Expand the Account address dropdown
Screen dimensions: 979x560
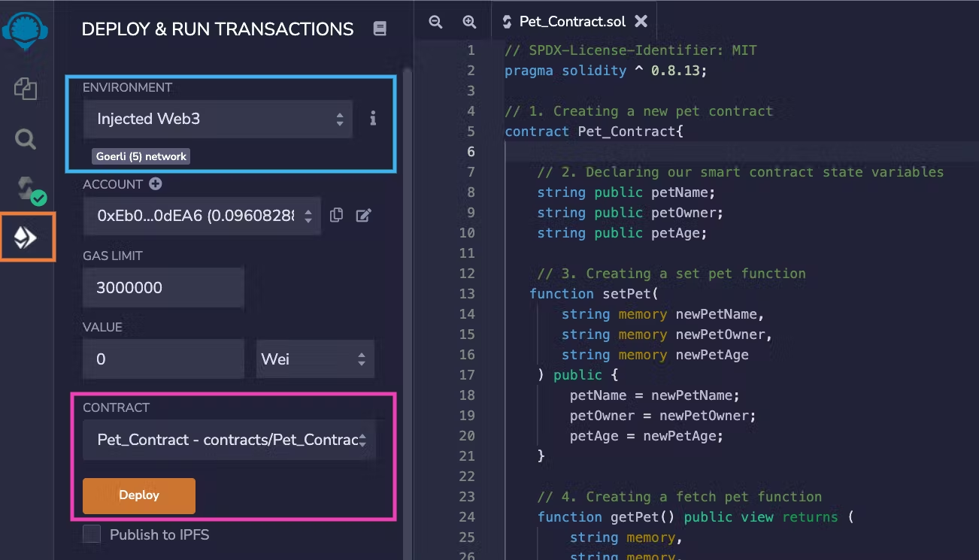point(202,216)
